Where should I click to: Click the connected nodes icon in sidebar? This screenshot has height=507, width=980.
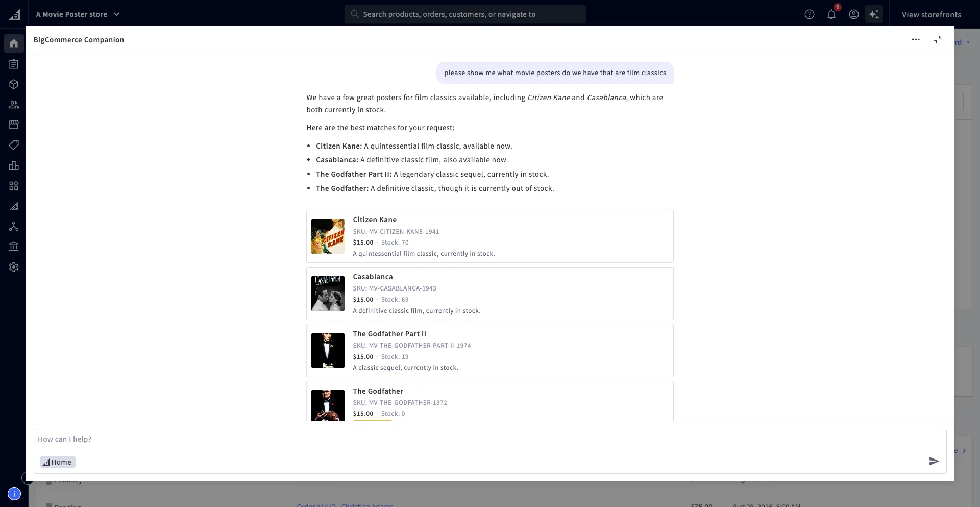point(14,226)
